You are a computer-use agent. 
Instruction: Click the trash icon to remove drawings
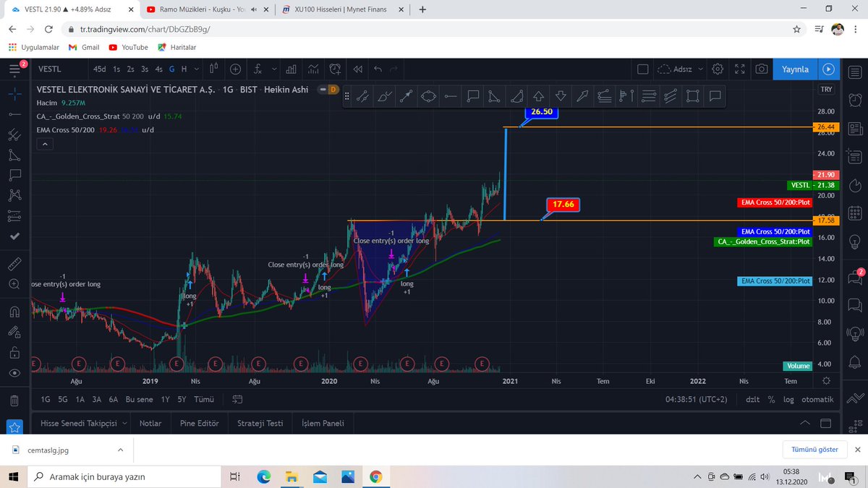click(14, 400)
